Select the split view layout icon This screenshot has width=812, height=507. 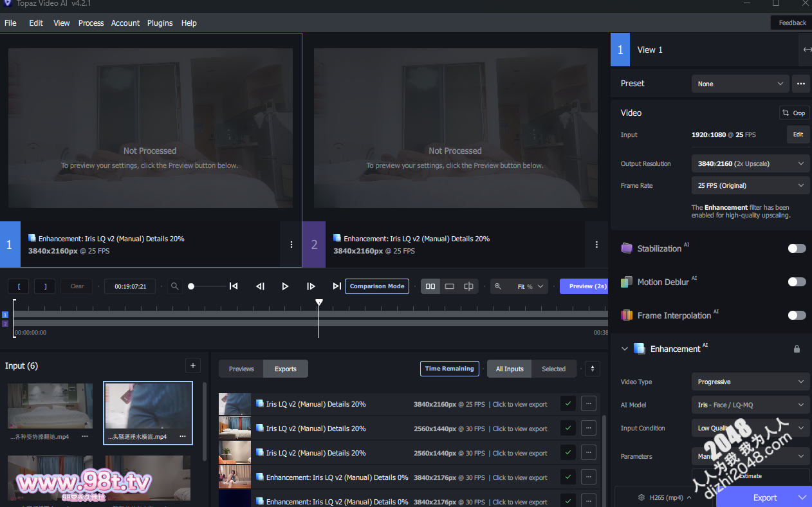click(x=468, y=286)
